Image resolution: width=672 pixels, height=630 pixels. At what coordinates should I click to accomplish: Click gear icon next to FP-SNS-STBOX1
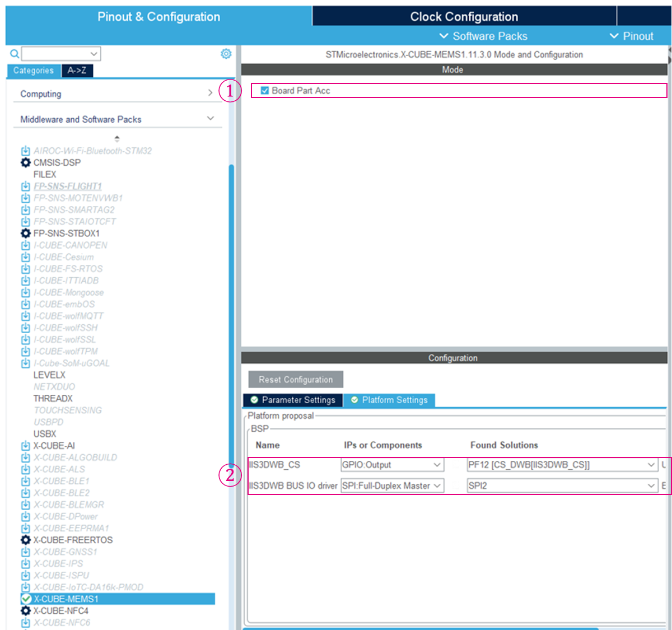25,233
